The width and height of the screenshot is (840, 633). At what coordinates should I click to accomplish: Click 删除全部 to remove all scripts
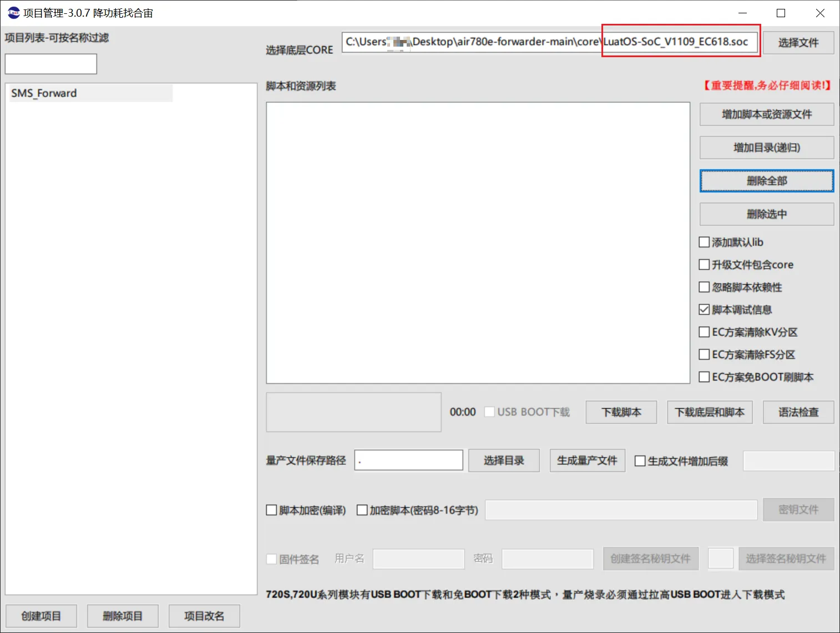point(767,181)
